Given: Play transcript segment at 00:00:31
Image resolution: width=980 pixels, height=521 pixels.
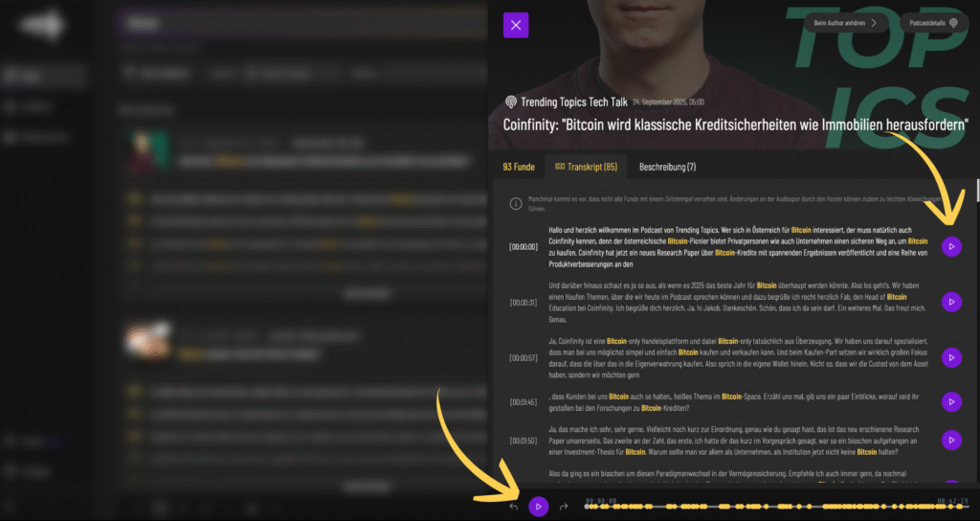Looking at the screenshot, I should [951, 302].
